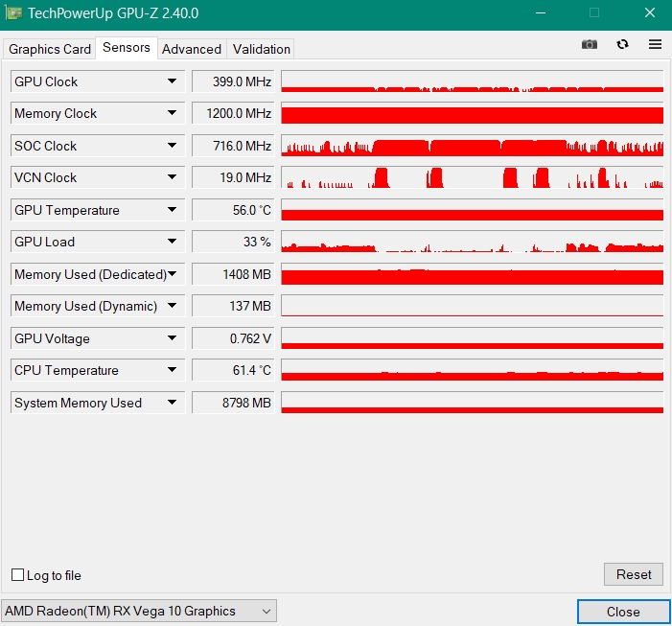Switch to the Graphics Card tab
This screenshot has width=672, height=626.
50,49
